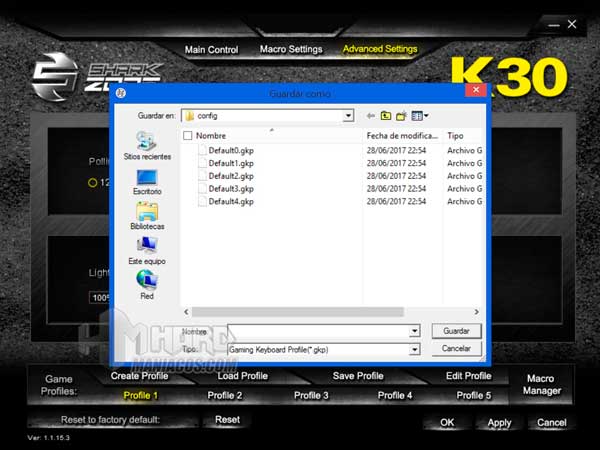Viewport: 600px width, 450px height.
Task: Sort by the Tipo column header
Action: [455, 135]
